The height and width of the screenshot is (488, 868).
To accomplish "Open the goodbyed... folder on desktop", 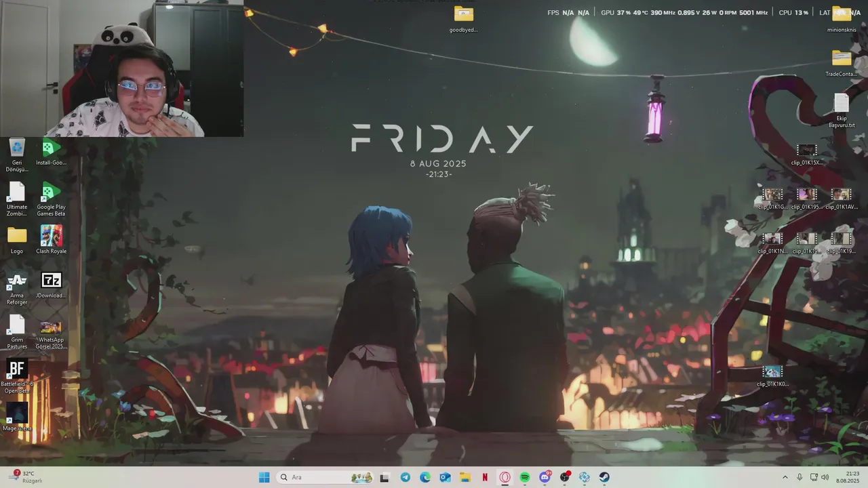I will tap(464, 20).
